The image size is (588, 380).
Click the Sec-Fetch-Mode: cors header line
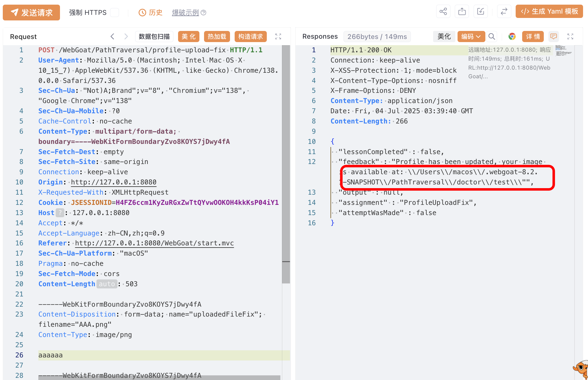(79, 274)
